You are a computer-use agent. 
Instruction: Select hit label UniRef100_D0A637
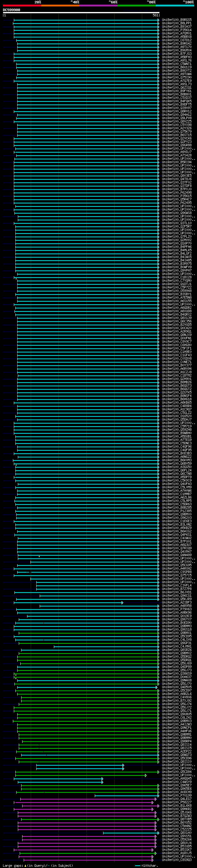coord(176,677)
